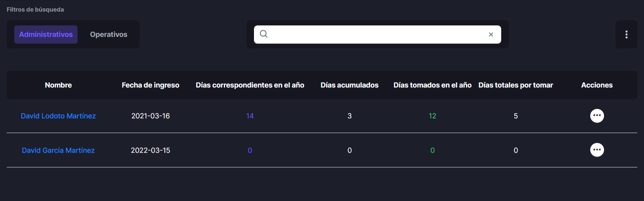644x201 pixels.
Task: Open actions menu for David Lodoto Martínez
Action: (597, 116)
